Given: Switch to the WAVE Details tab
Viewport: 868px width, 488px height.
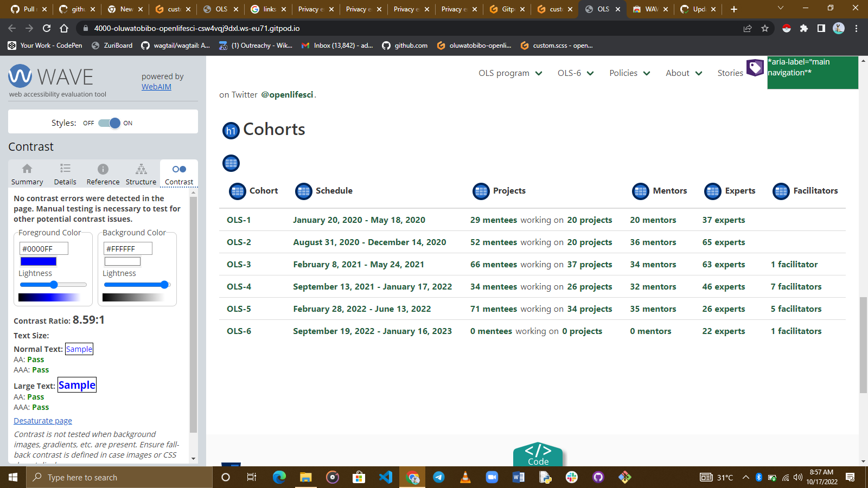Looking at the screenshot, I should [x=65, y=174].
